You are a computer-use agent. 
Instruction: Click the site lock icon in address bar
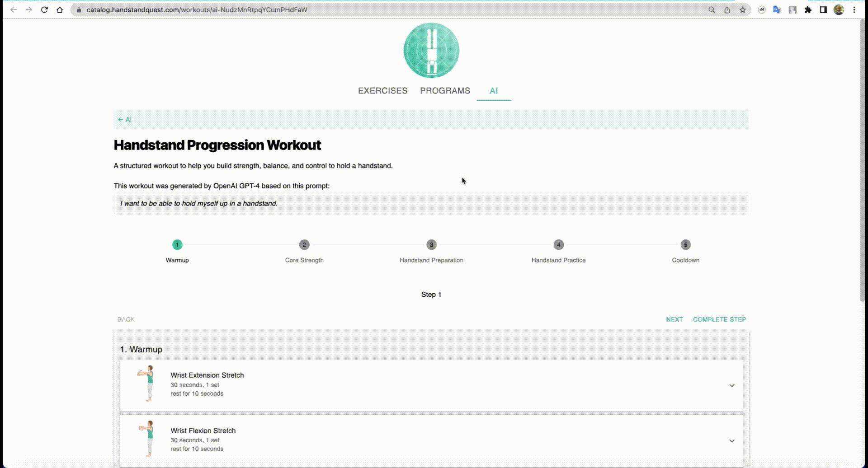pos(79,10)
